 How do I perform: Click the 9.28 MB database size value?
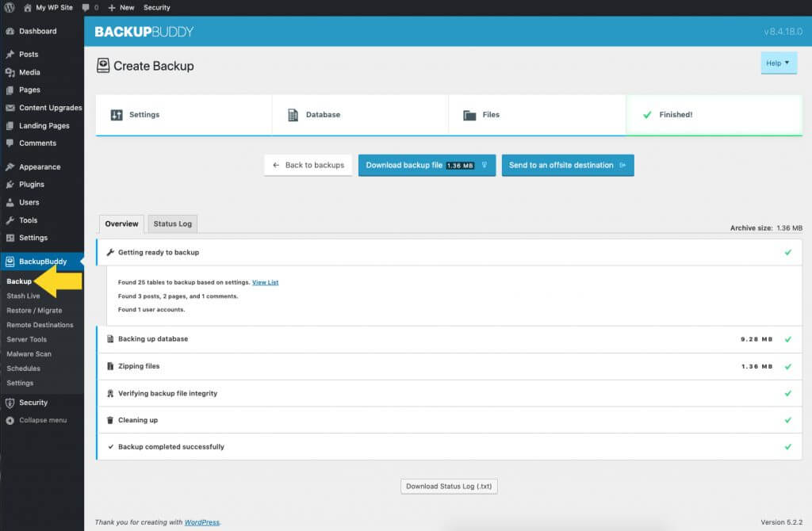pos(756,339)
